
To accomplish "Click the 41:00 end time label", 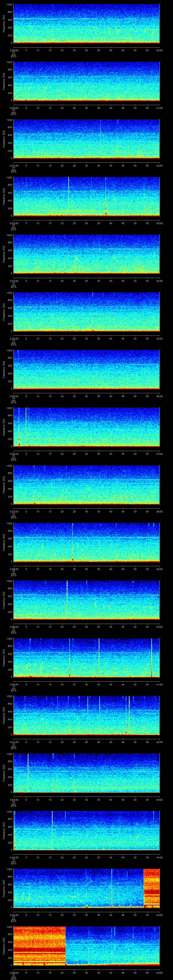I will point(160,684).
